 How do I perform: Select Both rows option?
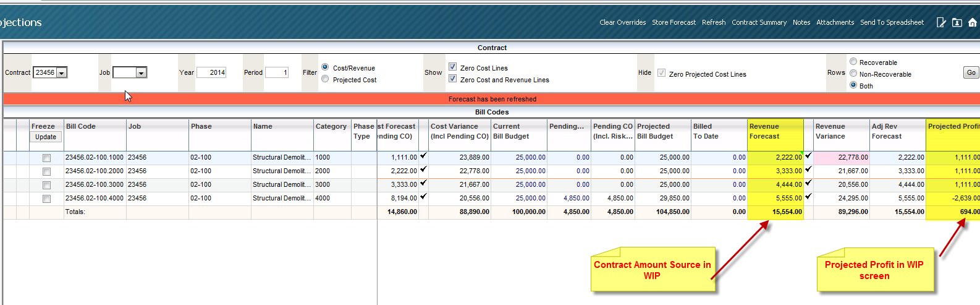[853, 85]
